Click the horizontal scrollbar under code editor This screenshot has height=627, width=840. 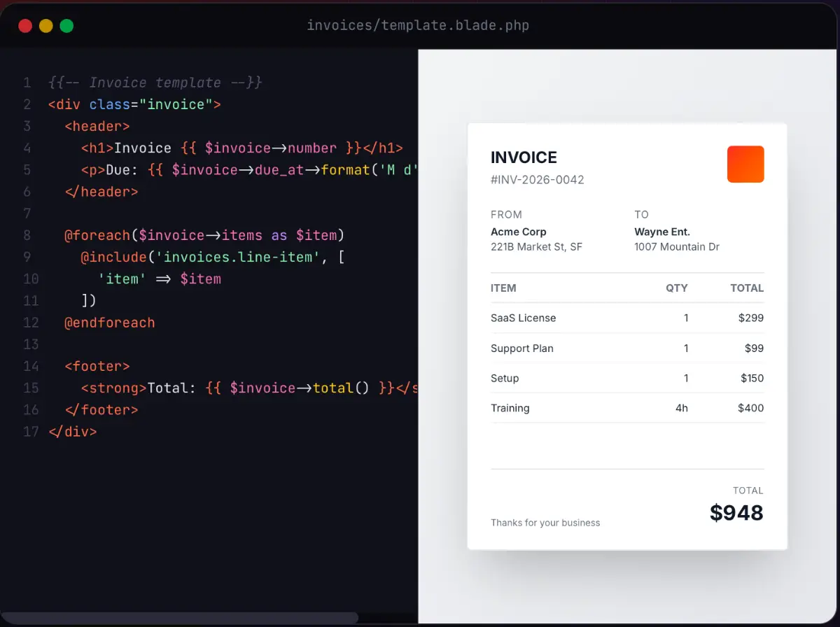click(x=179, y=618)
